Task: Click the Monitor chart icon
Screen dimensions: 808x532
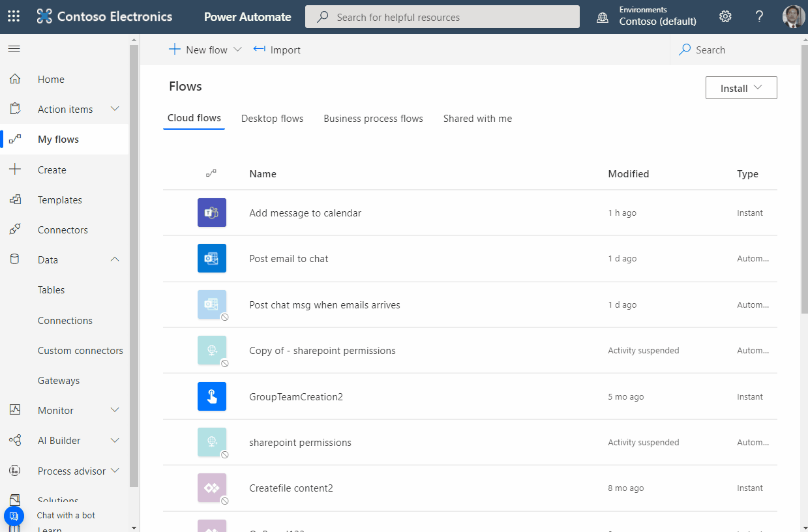Action: pos(15,410)
